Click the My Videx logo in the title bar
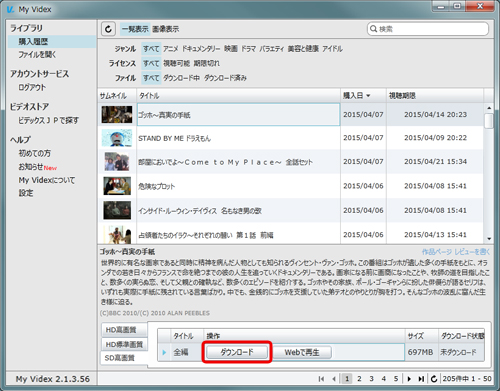 pos(10,9)
